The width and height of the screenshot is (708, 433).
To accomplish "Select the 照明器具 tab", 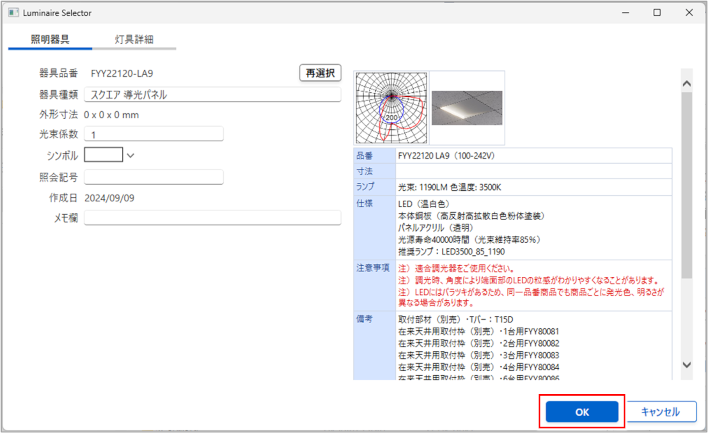I will click(x=50, y=39).
